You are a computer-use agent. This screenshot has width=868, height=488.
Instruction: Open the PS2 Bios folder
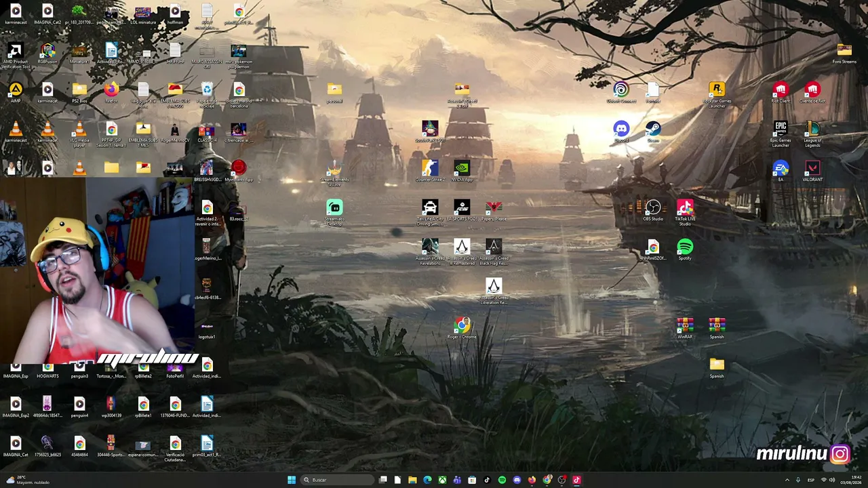tap(79, 92)
